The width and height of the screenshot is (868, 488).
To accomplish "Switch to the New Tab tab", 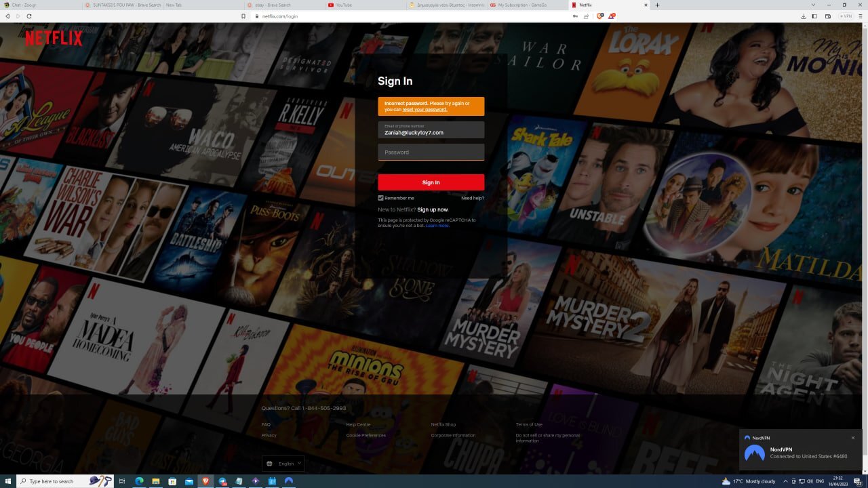I will [203, 5].
